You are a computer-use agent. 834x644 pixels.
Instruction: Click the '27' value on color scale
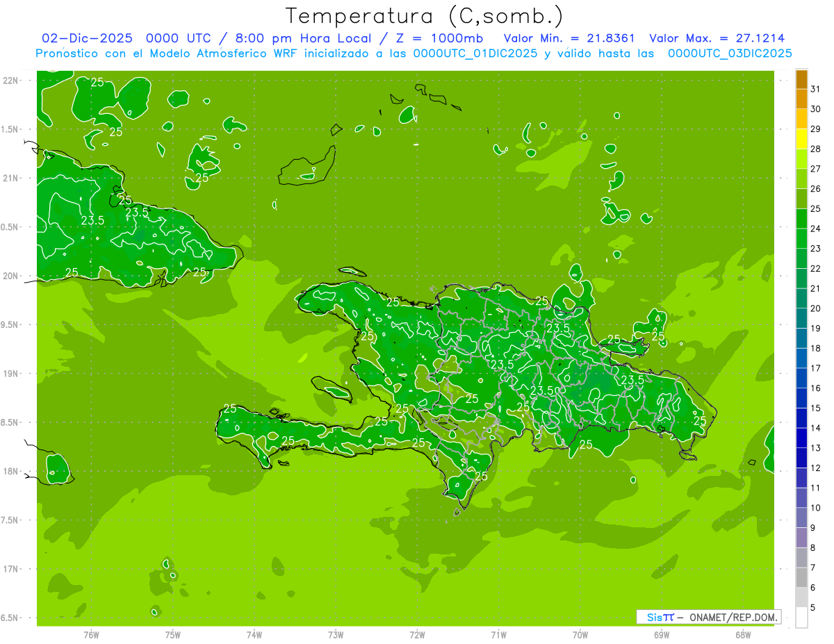pyautogui.click(x=815, y=169)
